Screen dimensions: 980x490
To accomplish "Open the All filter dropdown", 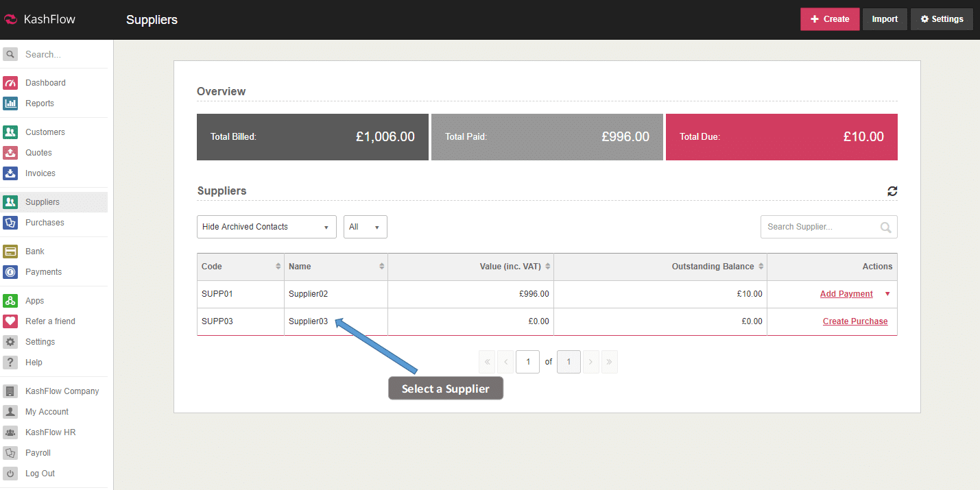I will click(365, 227).
